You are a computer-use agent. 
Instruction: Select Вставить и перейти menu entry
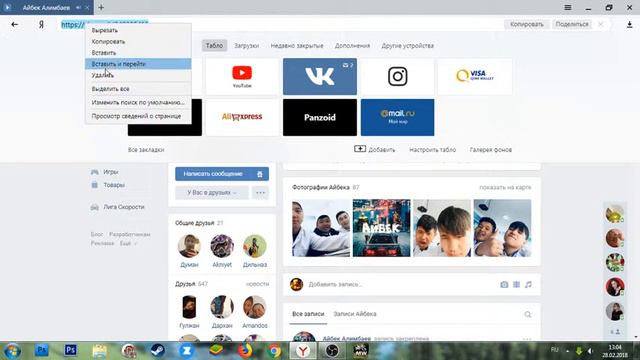138,64
